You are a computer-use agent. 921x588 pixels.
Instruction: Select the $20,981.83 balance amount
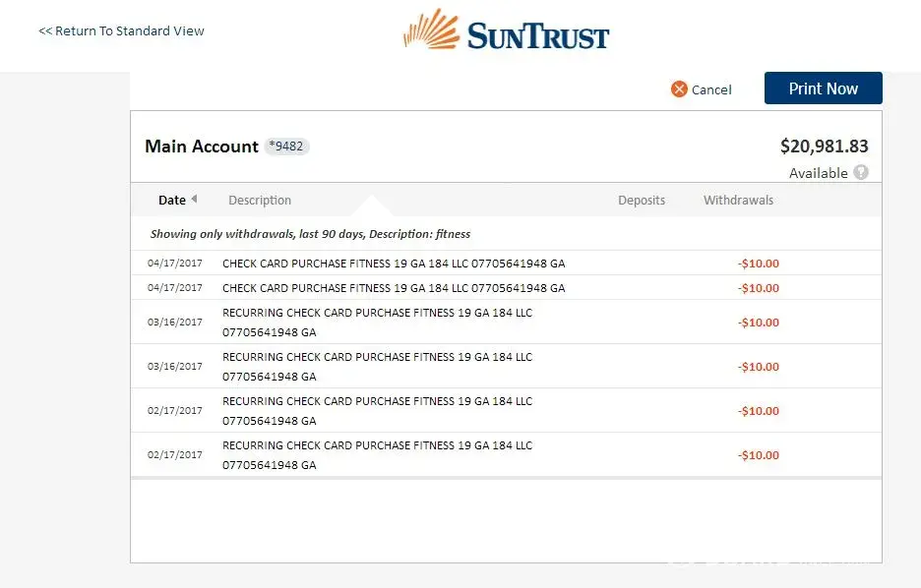pos(824,147)
